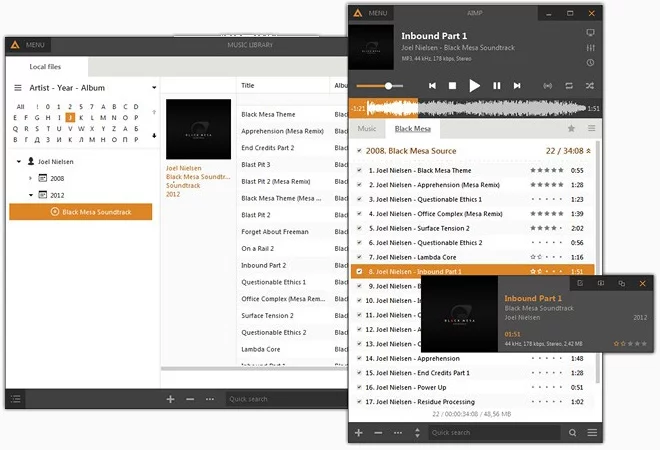This screenshot has height=450, width=660.
Task: Toggle checkbox for track 16 Power Up
Action: click(359, 387)
